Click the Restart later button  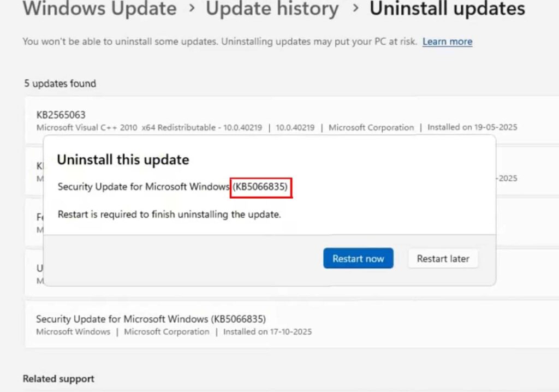(x=443, y=258)
